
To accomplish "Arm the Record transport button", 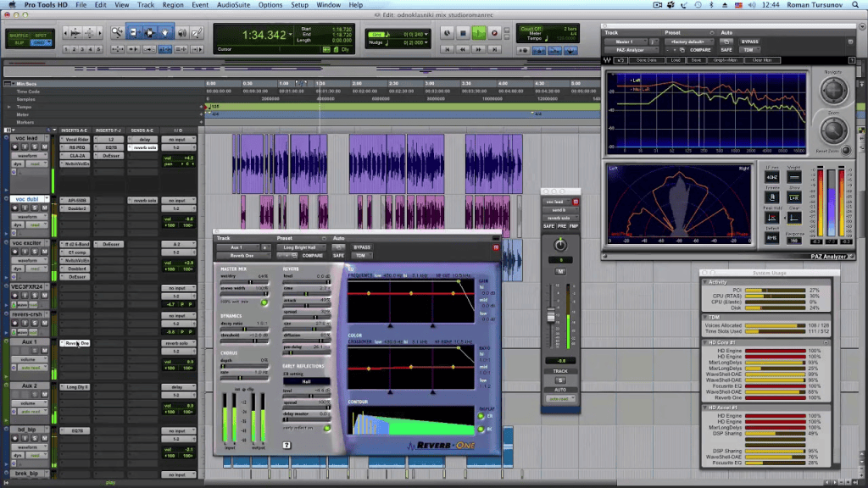I will tap(494, 33).
